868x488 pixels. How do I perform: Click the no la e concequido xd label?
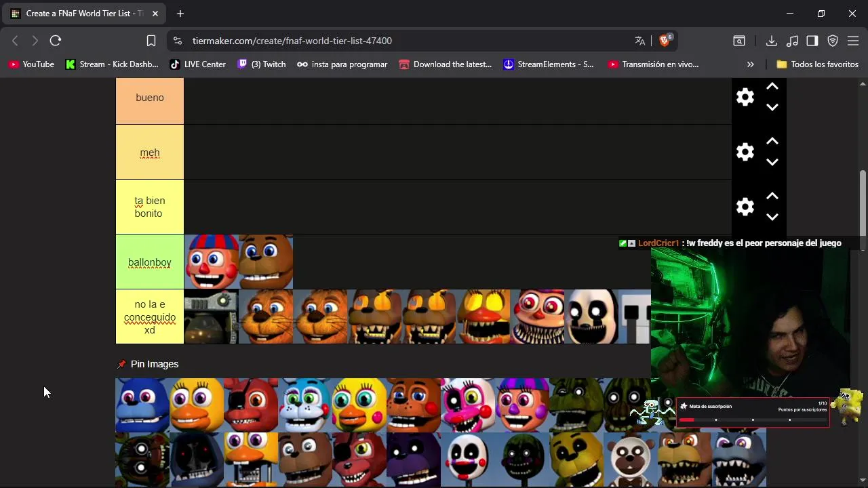click(x=150, y=317)
